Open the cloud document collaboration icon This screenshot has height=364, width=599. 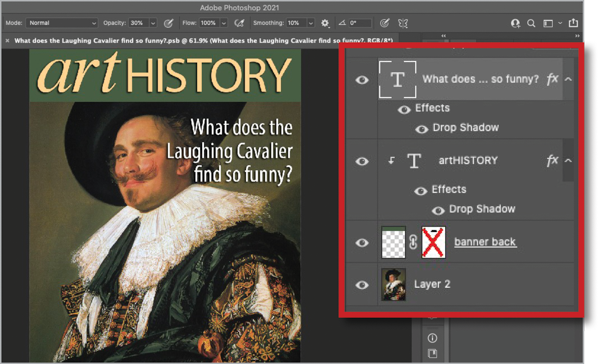pos(515,23)
